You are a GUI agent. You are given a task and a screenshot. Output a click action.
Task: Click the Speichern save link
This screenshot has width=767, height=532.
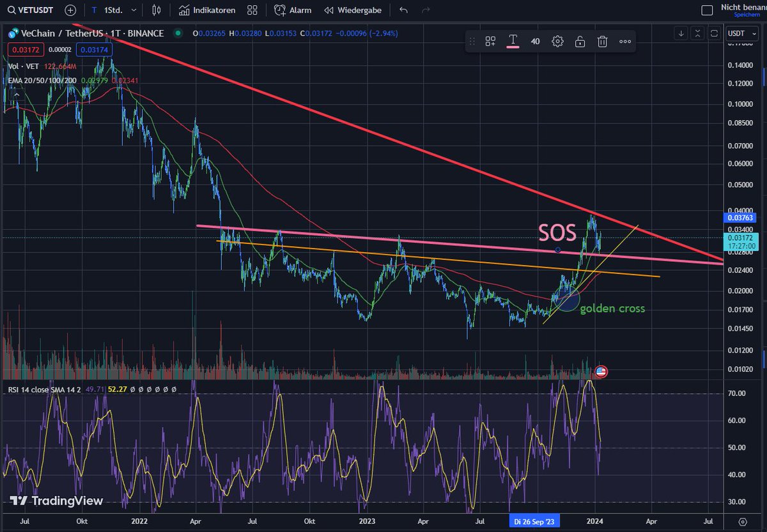pos(747,14)
